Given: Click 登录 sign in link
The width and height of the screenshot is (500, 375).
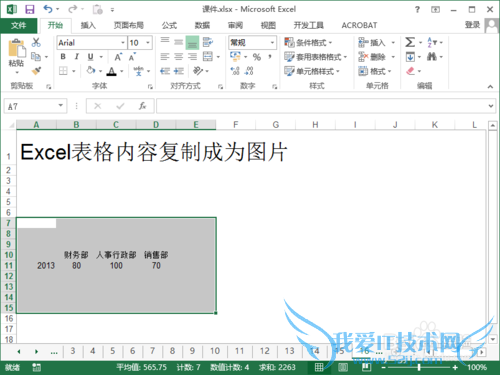Looking at the screenshot, I should 472,25.
